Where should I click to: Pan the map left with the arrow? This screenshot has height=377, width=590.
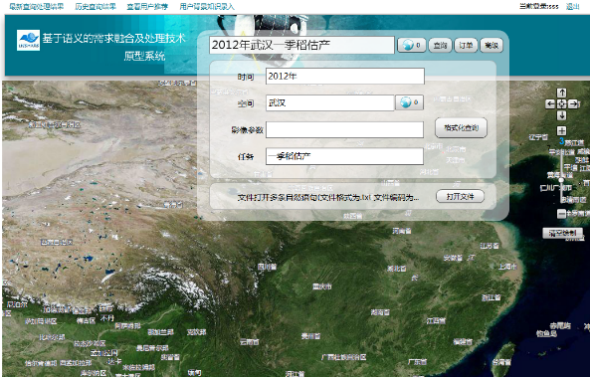click(x=550, y=104)
